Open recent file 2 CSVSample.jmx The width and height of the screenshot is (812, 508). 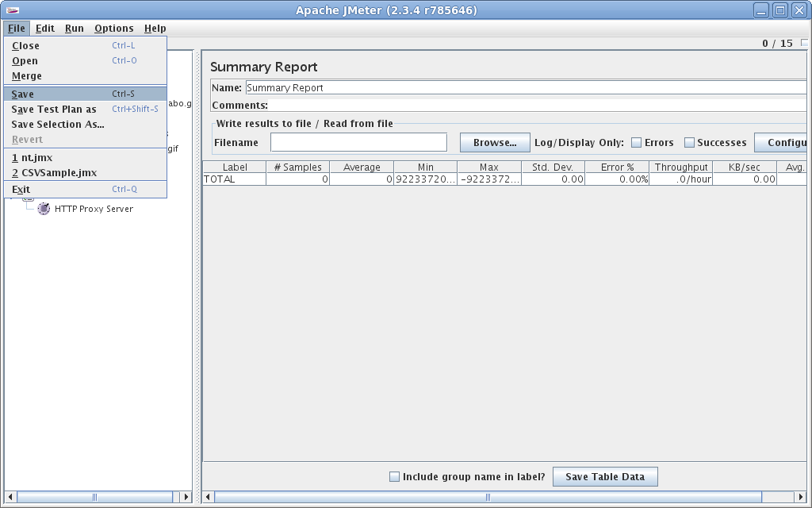click(x=86, y=172)
